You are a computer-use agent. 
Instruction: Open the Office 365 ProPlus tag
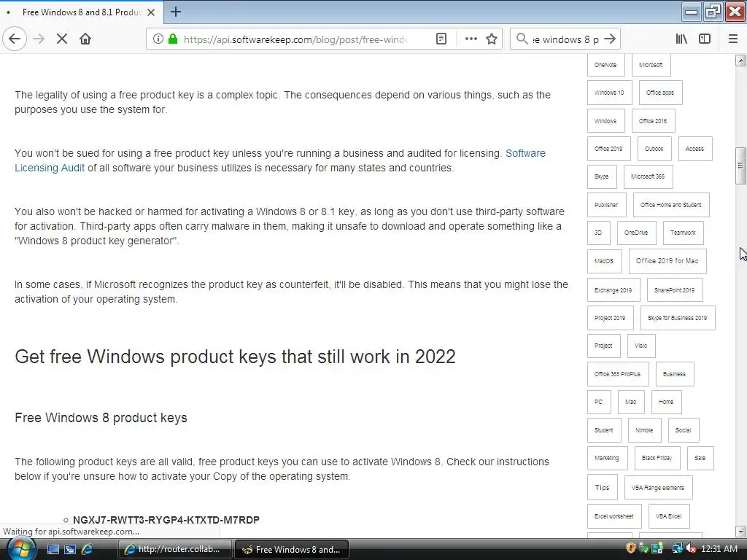(618, 374)
